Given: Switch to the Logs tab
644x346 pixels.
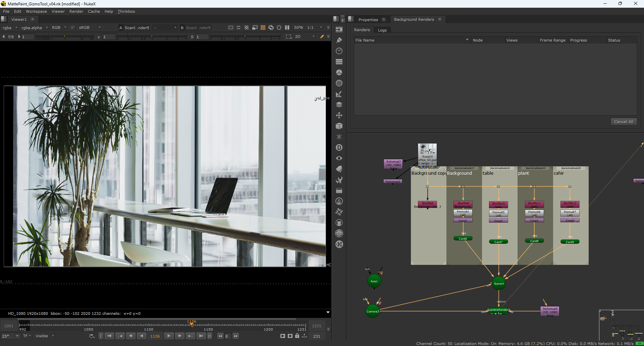Looking at the screenshot, I should [382, 30].
